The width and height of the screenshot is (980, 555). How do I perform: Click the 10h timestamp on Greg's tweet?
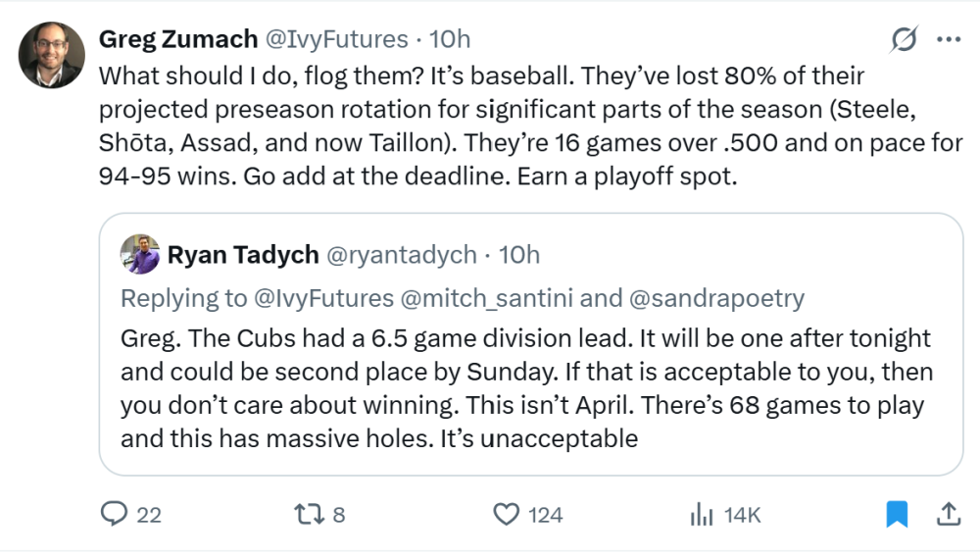pyautogui.click(x=450, y=39)
